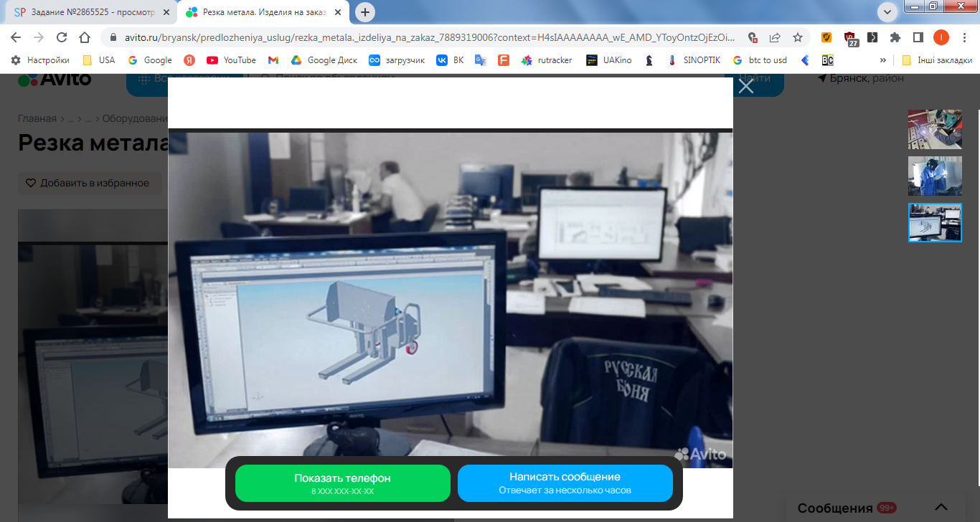980x522 pixels.
Task: Open the SINOPTIK bookmark
Action: pyautogui.click(x=694, y=60)
